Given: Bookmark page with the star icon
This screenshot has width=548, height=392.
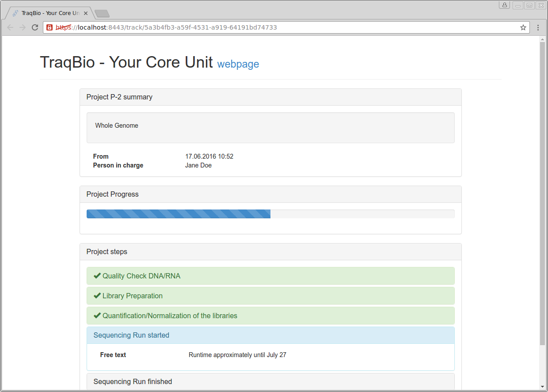Looking at the screenshot, I should click(523, 27).
